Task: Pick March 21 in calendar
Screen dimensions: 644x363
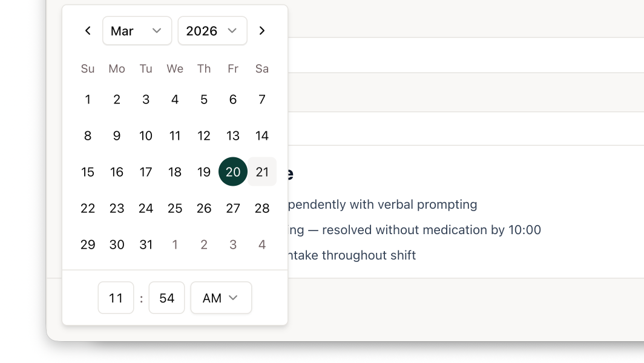Action: (x=262, y=172)
